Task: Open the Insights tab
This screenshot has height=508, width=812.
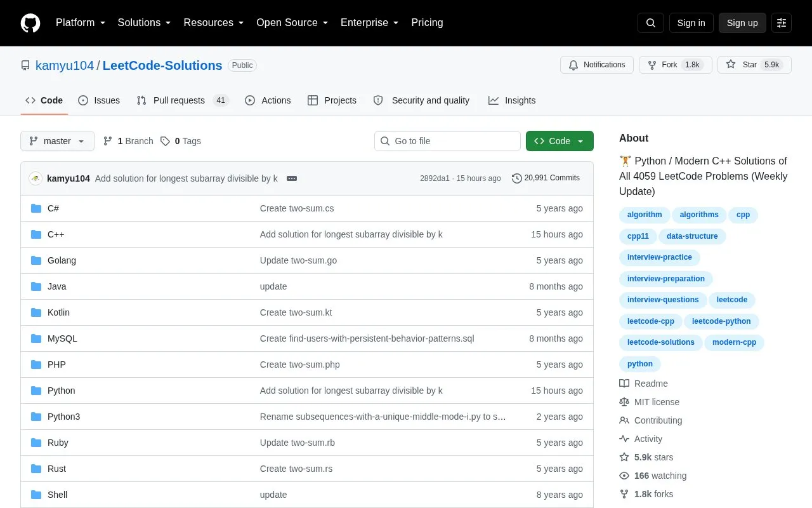Action: click(x=512, y=100)
